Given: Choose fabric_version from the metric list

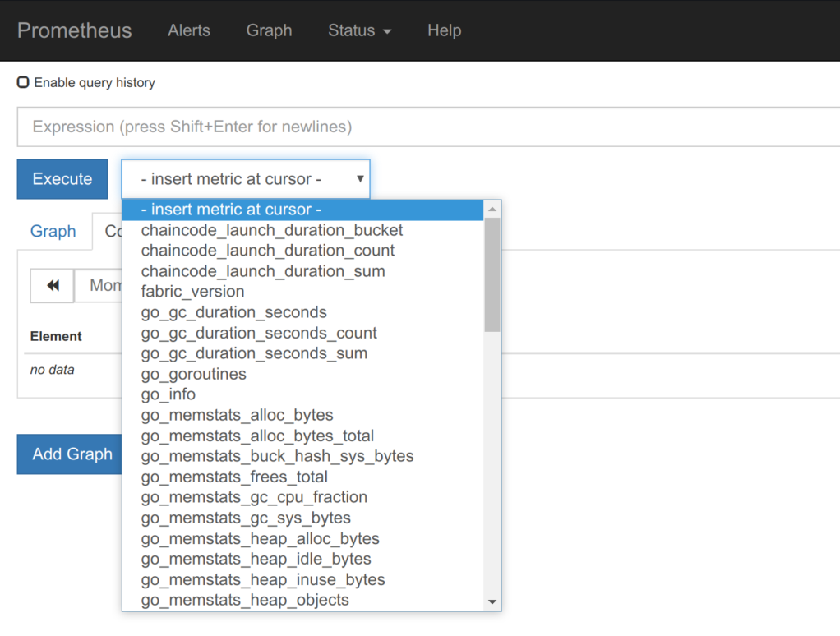Looking at the screenshot, I should (x=193, y=292).
